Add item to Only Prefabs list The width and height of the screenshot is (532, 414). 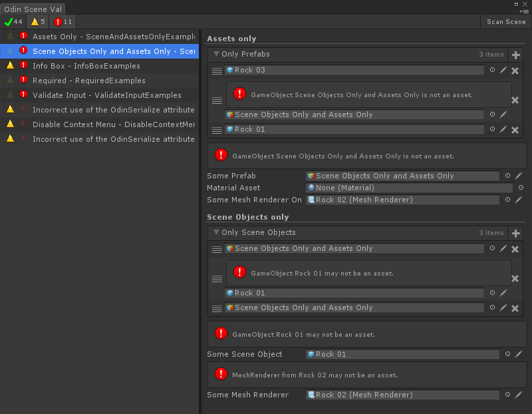[516, 55]
